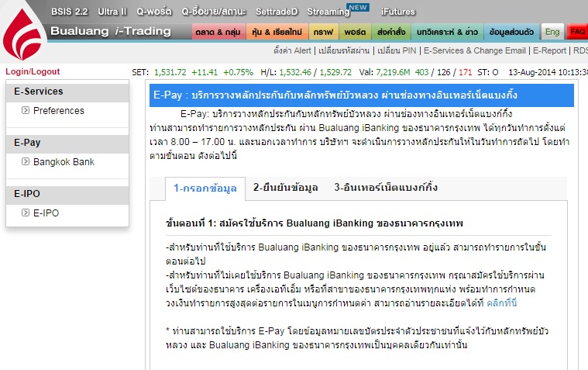Click advancers count 403

pos(421,72)
